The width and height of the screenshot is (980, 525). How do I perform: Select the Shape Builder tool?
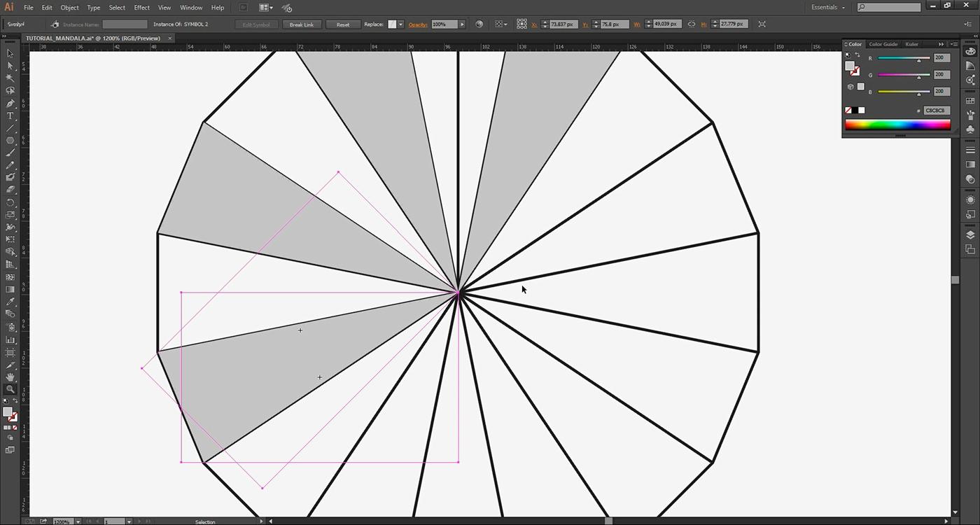[10, 252]
